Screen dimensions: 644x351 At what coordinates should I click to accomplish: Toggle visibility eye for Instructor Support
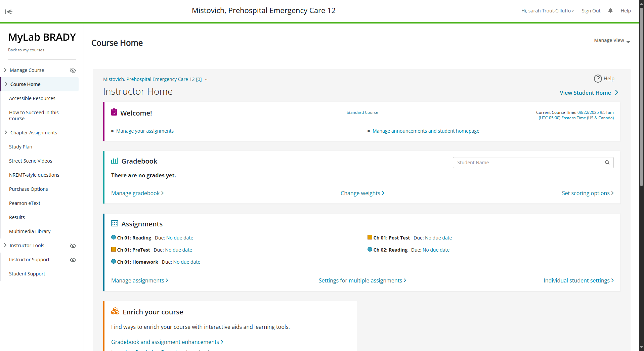click(x=73, y=260)
